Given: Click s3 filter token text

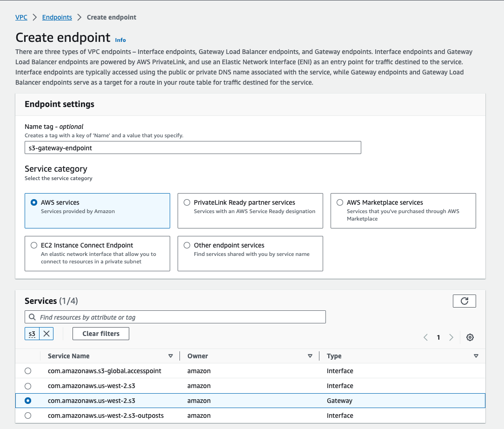Looking at the screenshot, I should tap(32, 334).
